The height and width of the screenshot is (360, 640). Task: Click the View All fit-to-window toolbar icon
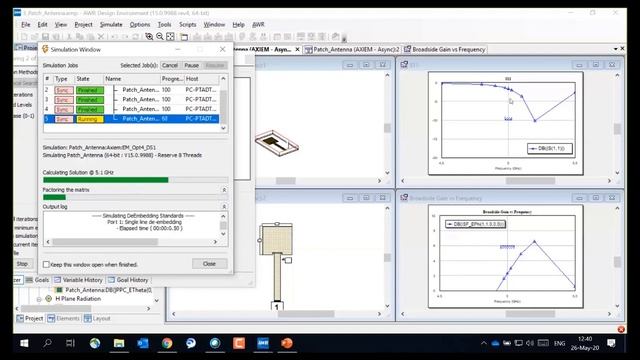click(170, 37)
